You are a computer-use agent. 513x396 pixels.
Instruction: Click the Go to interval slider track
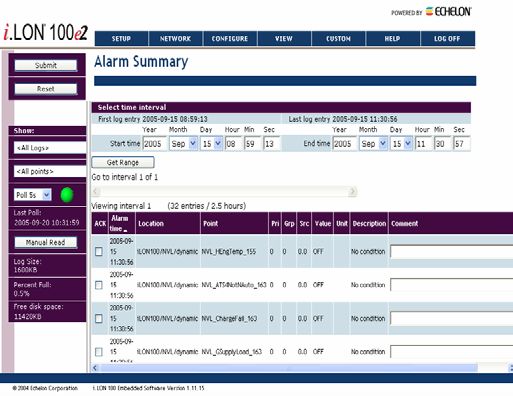(224, 191)
